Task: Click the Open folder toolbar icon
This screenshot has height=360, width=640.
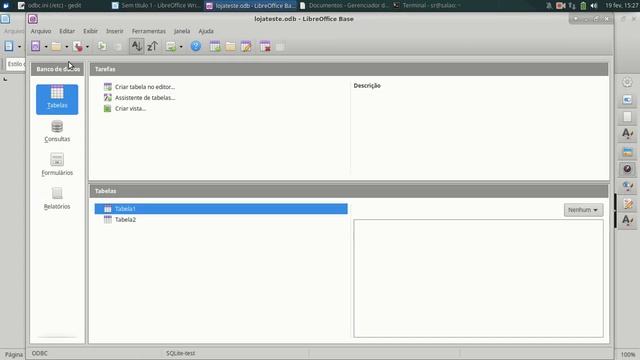Action: 56,47
